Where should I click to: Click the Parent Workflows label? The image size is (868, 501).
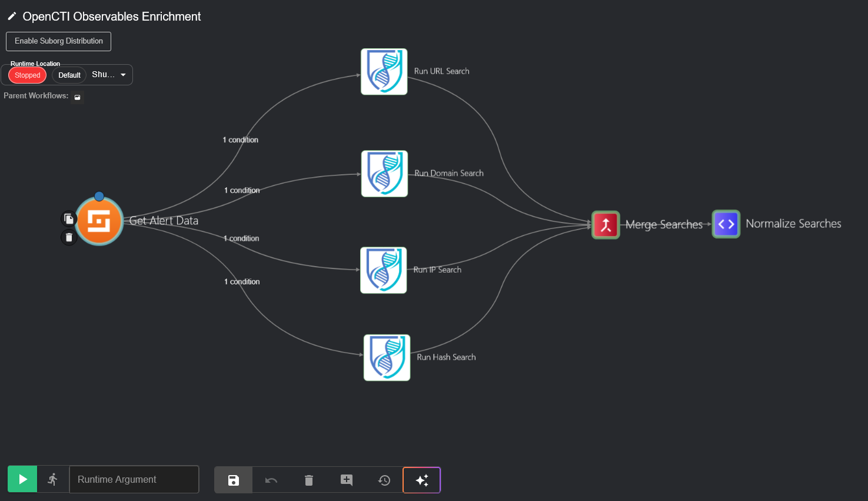click(x=36, y=96)
